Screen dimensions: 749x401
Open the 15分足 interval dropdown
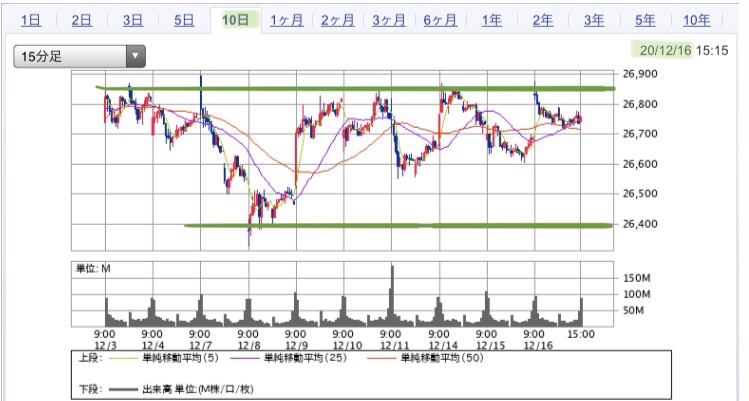(x=79, y=56)
